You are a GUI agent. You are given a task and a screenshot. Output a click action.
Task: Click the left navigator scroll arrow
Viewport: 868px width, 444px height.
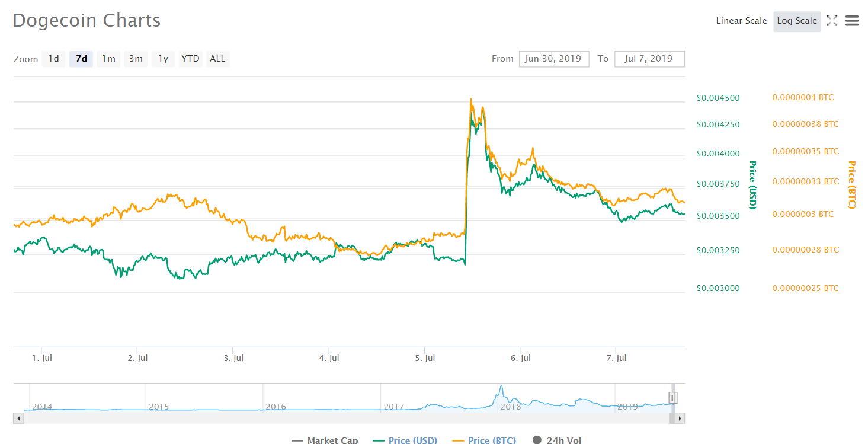click(18, 418)
